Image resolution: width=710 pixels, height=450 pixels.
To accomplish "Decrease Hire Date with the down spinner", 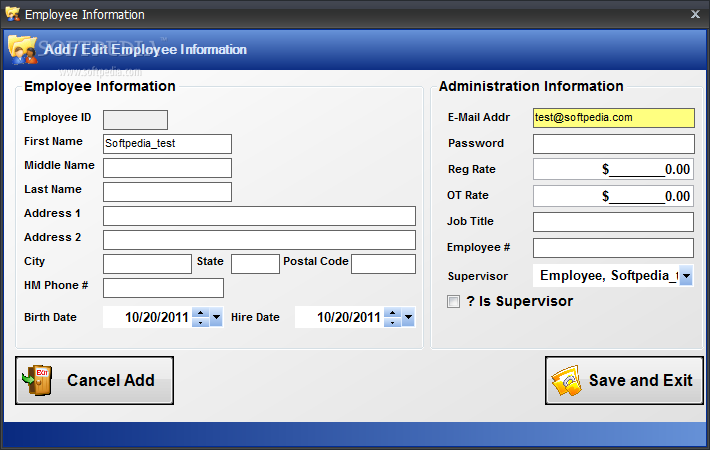I will pos(392,322).
